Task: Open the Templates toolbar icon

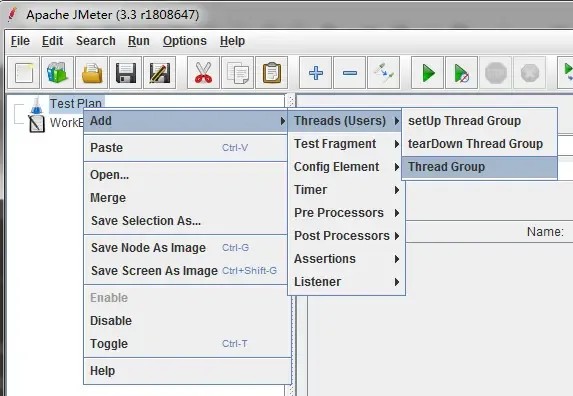Action: tap(57, 73)
